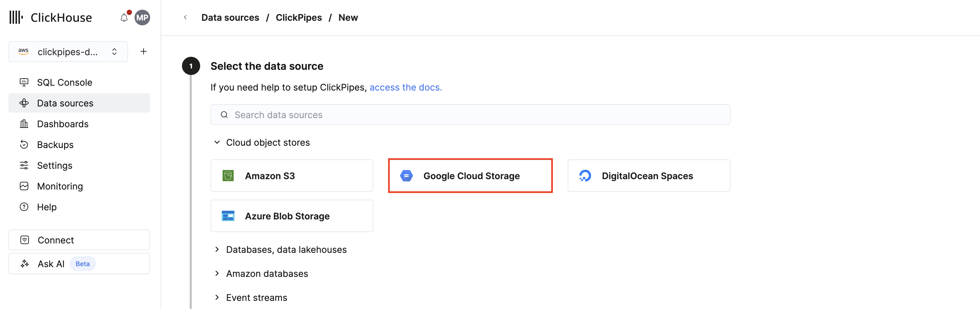Image resolution: width=980 pixels, height=309 pixels.
Task: Follow the 'access the docs' link
Action: coord(406,87)
